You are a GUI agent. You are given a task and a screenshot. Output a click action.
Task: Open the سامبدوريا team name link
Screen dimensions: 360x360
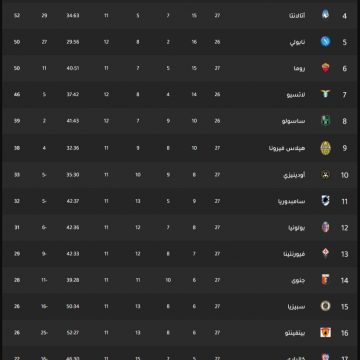pyautogui.click(x=292, y=202)
